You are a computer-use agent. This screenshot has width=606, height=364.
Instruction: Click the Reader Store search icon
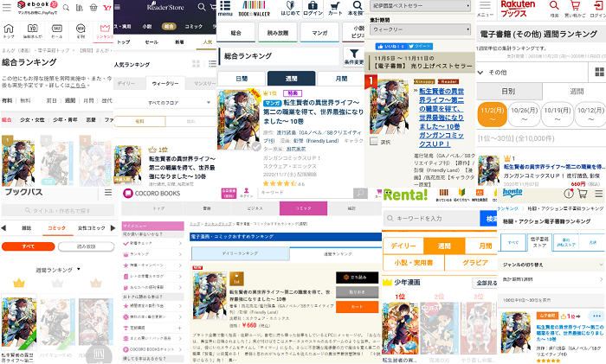pyautogui.click(x=202, y=7)
